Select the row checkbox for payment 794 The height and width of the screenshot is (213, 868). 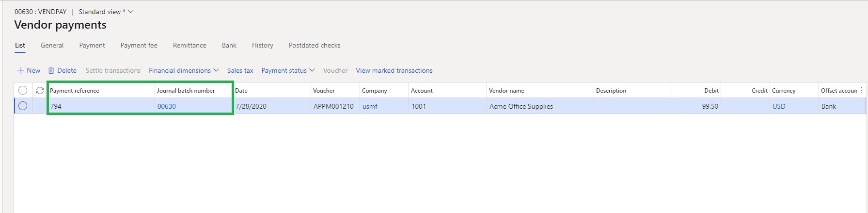coord(23,106)
